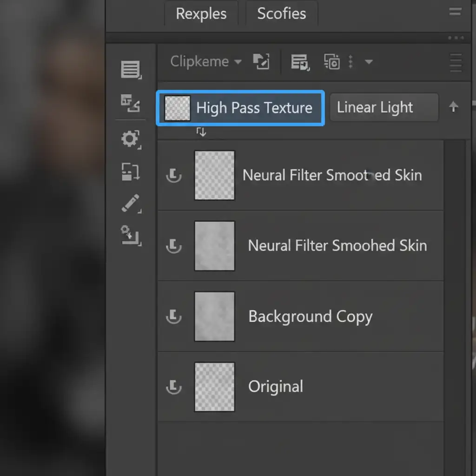Click the layer arrange icon below the list icon

[130, 103]
